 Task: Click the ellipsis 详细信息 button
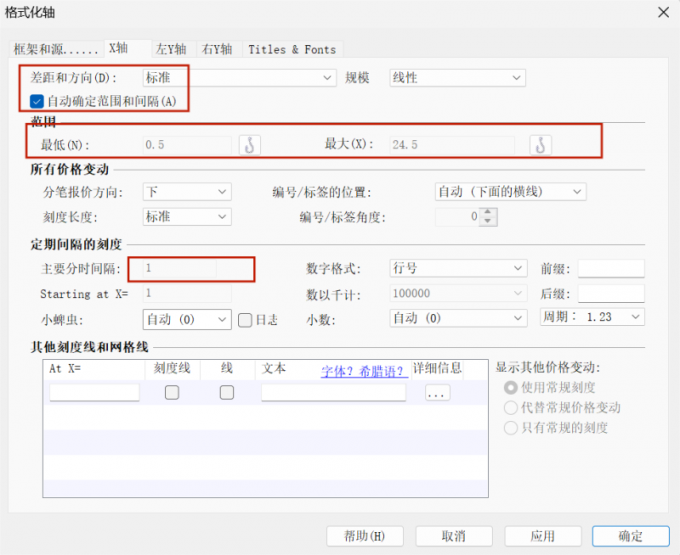click(x=437, y=393)
